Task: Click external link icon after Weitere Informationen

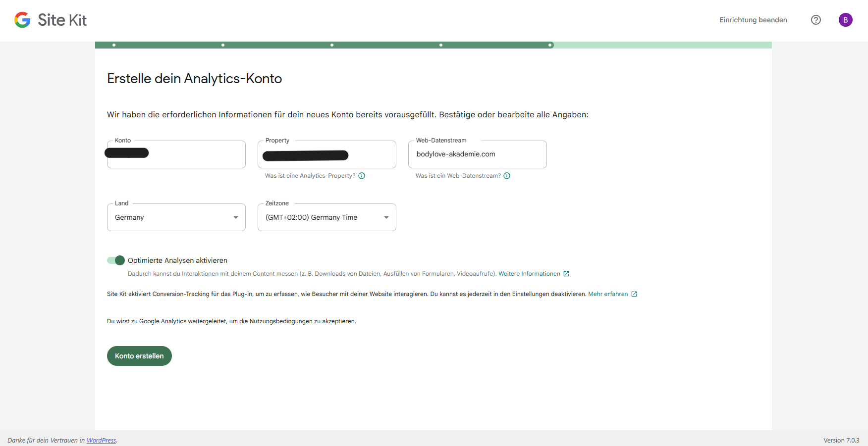Action: (566, 274)
